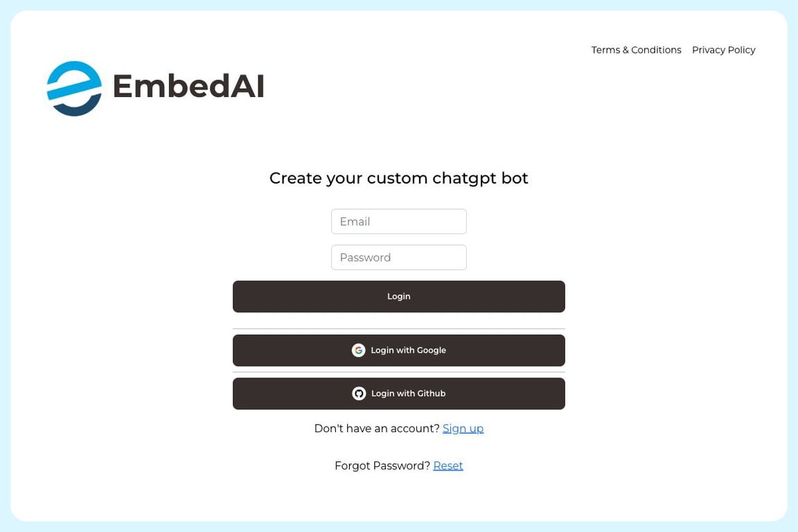Click the divider line above Login with Github
The width and height of the screenshot is (798, 532).
[x=399, y=372]
